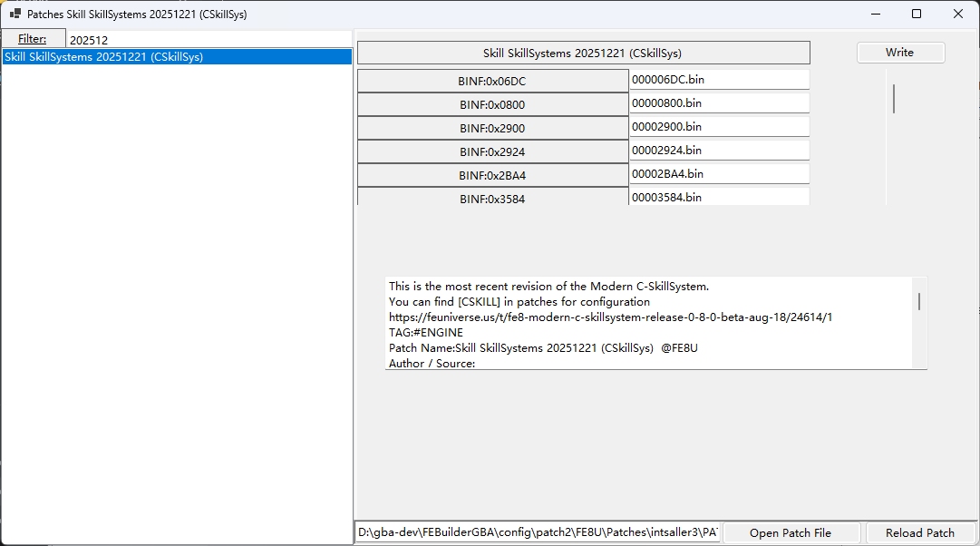
Task: Select the BINF:0x2924 label
Action: click(x=492, y=151)
